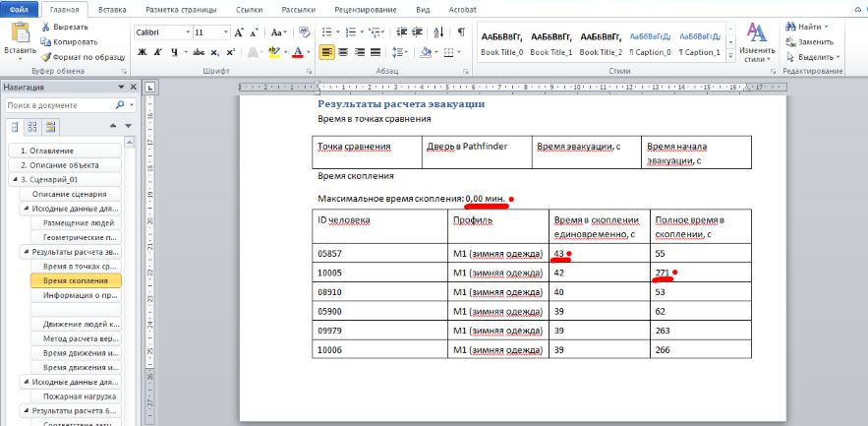Viewport: 868px width, 426px height.
Task: Click the Поиск в документе search field
Action: tap(59, 103)
